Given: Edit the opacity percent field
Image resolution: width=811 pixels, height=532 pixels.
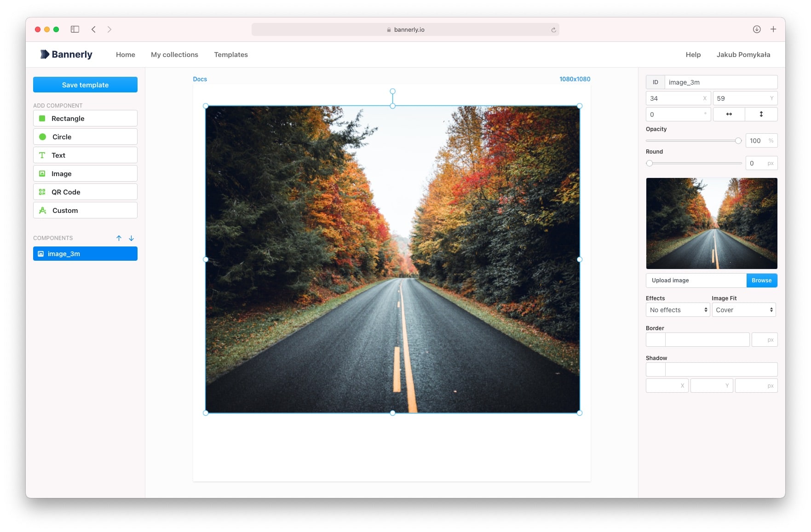Looking at the screenshot, I should (x=761, y=141).
